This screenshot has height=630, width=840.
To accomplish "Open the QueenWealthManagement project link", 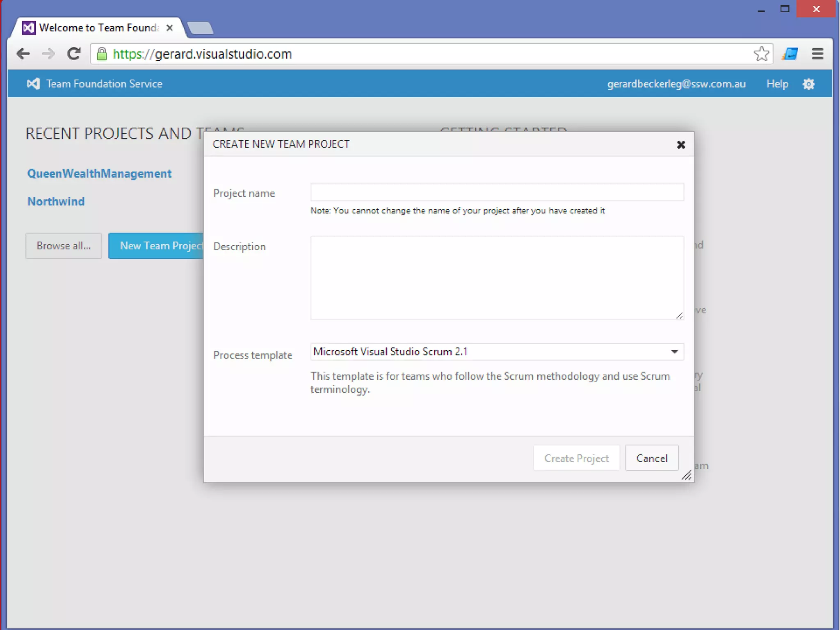I will point(99,173).
